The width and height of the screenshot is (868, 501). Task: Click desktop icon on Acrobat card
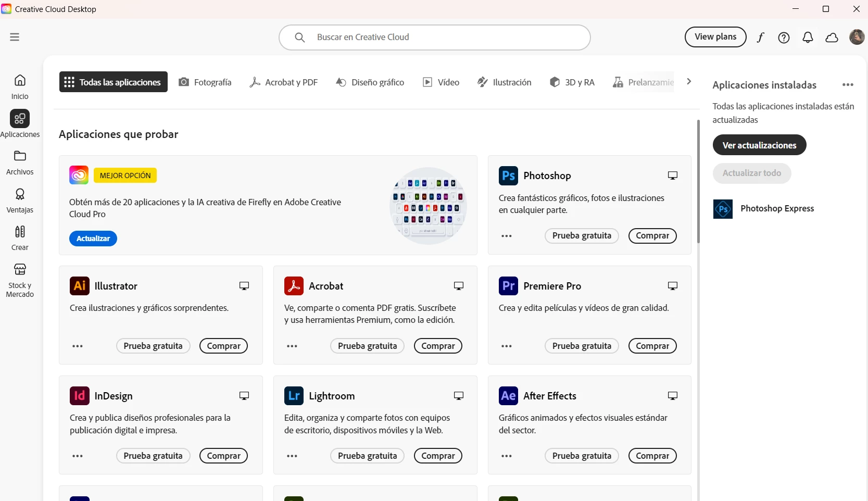[459, 286]
